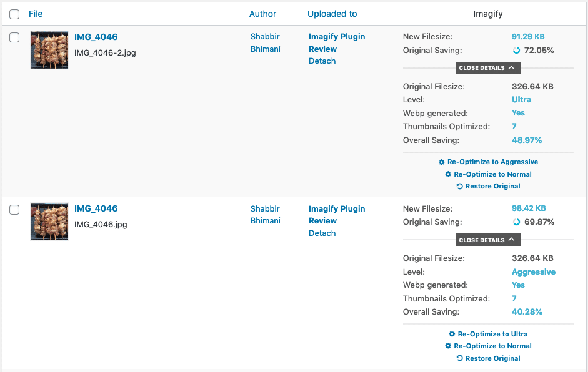Viewport: 588px width, 372px height.
Task: Open the IMG_4046 title link for IMG_4046-2.jpg
Action: tap(96, 37)
